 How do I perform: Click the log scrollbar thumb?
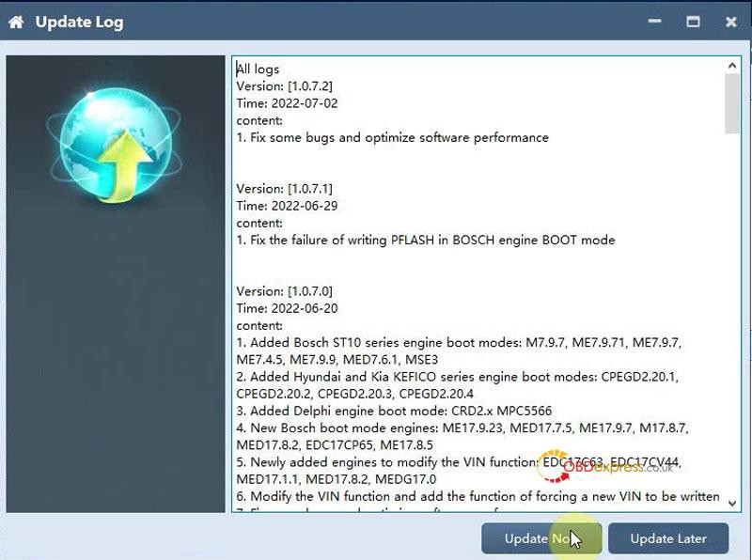pyautogui.click(x=732, y=103)
